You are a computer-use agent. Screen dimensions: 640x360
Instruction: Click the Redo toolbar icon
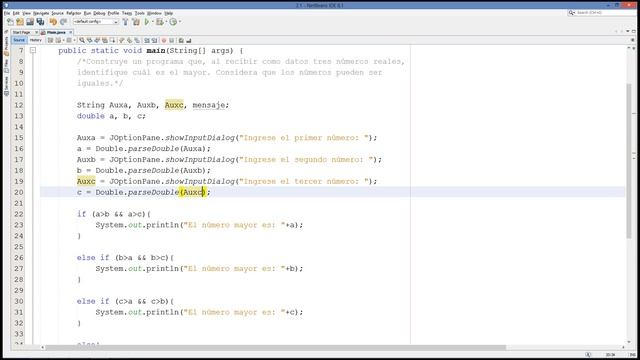click(x=63, y=22)
